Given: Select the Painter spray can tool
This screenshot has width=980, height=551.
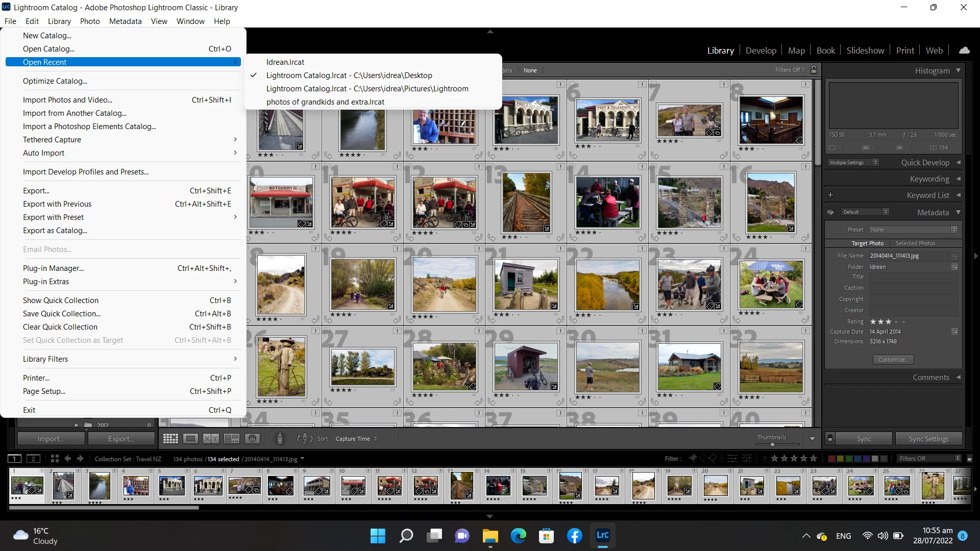Looking at the screenshot, I should coord(280,438).
